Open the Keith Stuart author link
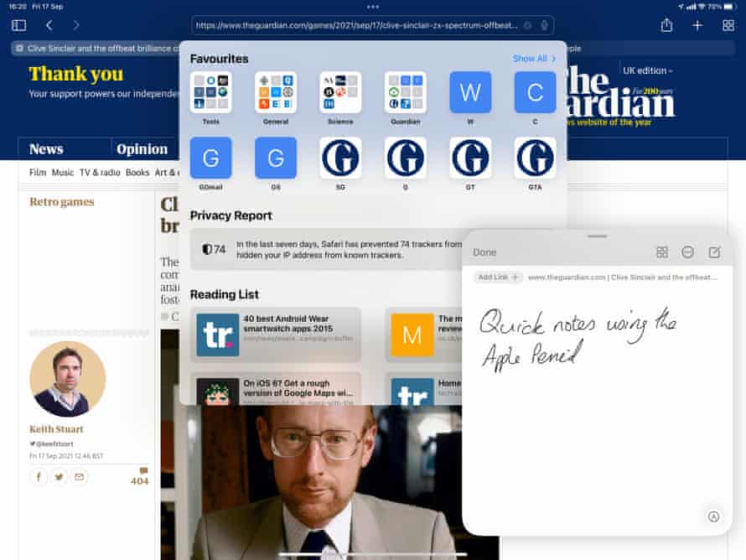The image size is (746, 560). click(56, 429)
